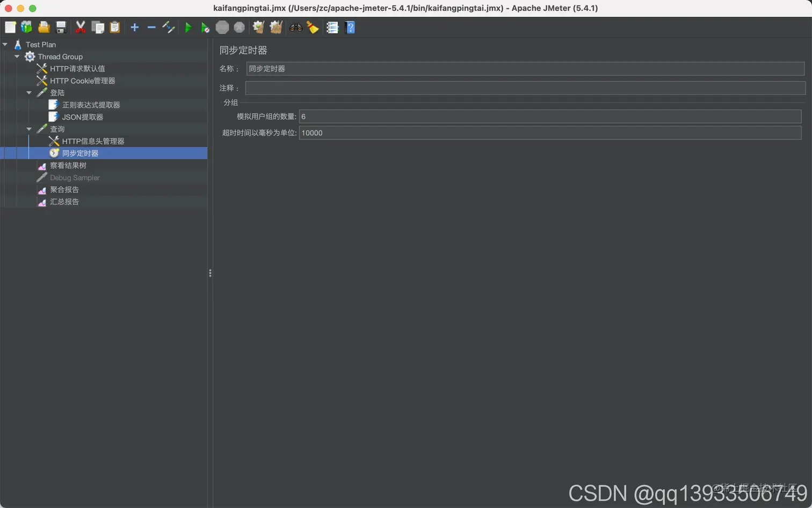Toggle the selected element via the Toggle icon
812x508 pixels.
click(x=169, y=27)
